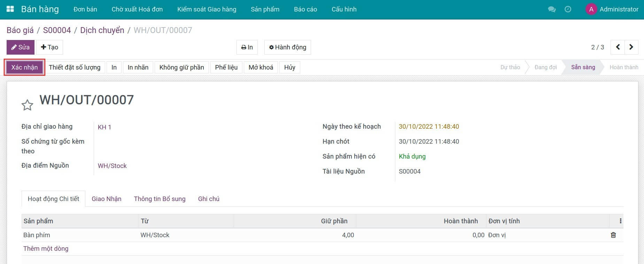This screenshot has width=644, height=264.
Task: Open the KH 1 delivery address link
Action: (x=104, y=127)
